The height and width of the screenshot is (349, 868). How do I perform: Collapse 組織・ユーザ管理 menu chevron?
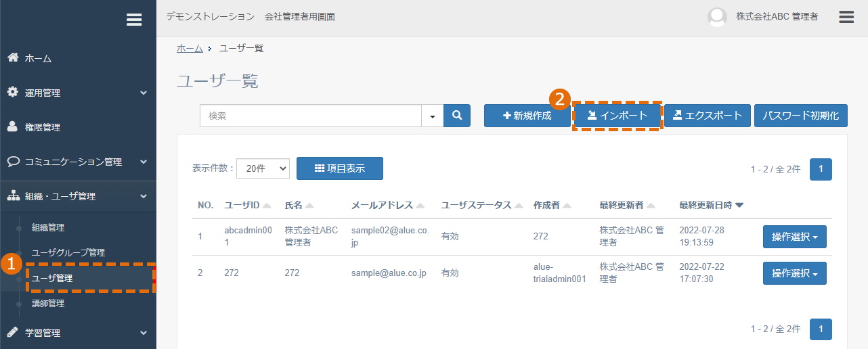[x=144, y=196]
